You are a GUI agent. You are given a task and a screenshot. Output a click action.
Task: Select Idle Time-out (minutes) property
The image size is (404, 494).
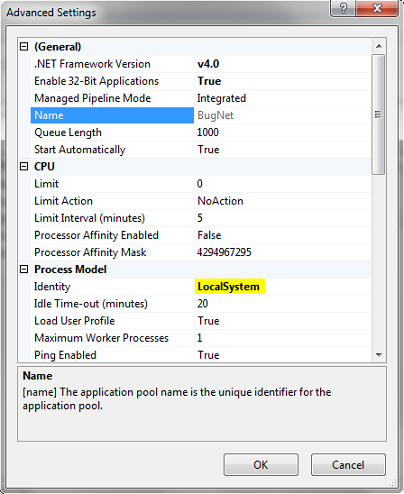point(91,304)
